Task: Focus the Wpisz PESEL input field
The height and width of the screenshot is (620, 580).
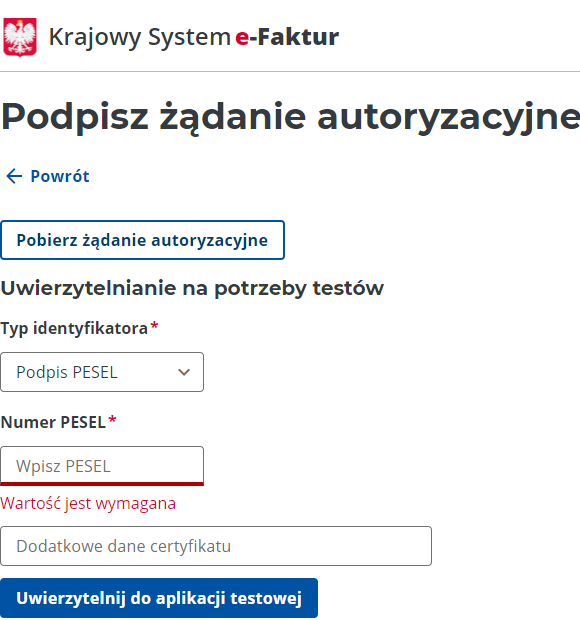Action: pyautogui.click(x=102, y=466)
